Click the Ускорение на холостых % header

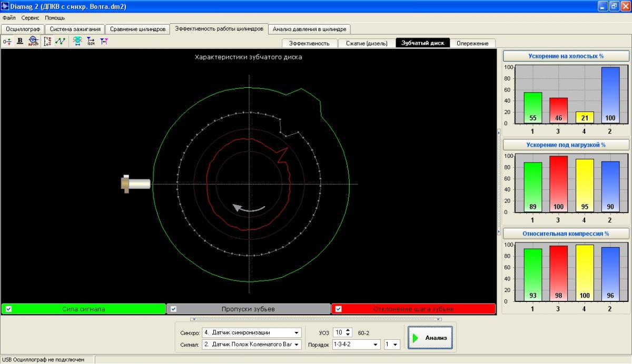566,56
